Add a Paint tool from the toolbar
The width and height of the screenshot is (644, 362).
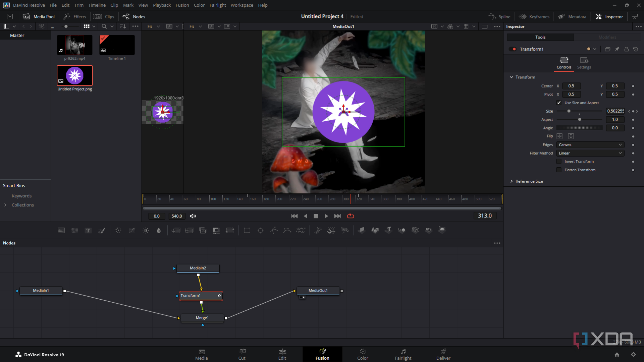[x=102, y=230]
